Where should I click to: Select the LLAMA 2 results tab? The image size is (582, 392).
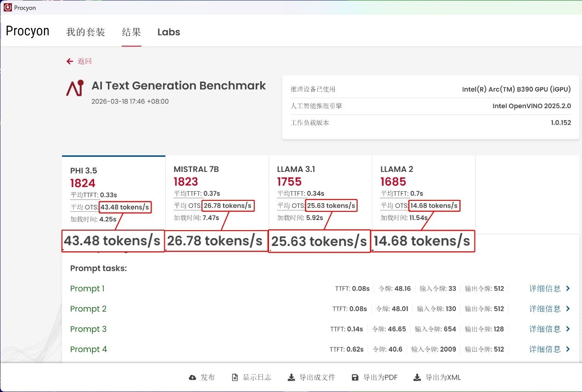pyautogui.click(x=397, y=169)
